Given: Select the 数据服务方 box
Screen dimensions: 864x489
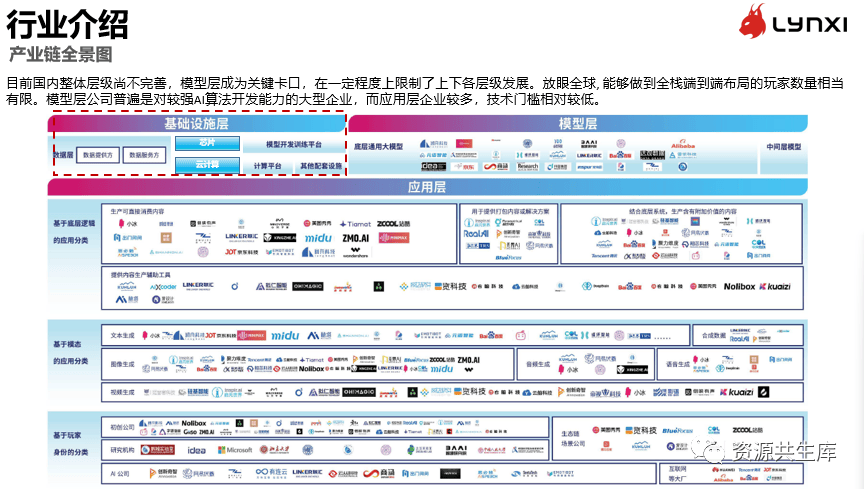Looking at the screenshot, I should [x=146, y=155].
